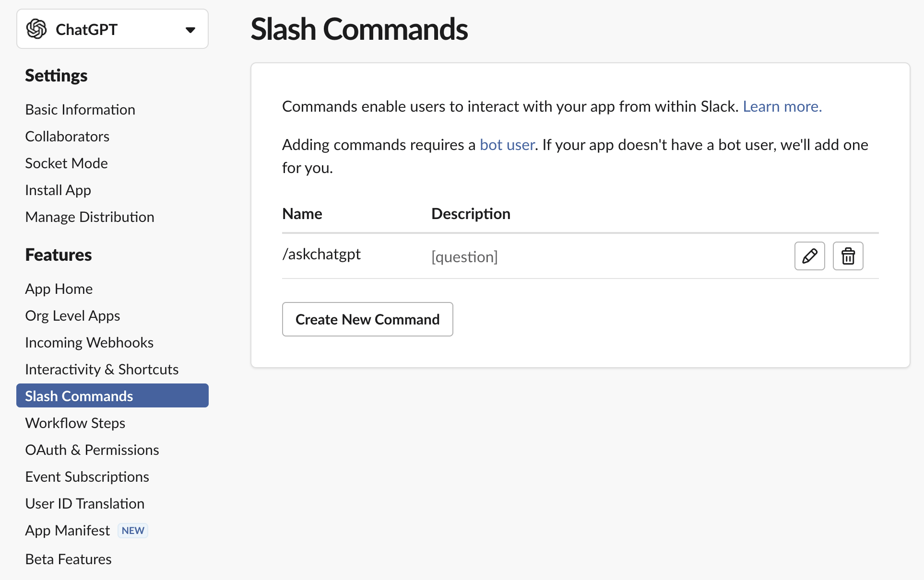Open App Manifest with NEW badge
This screenshot has height=580, width=924.
click(x=68, y=531)
